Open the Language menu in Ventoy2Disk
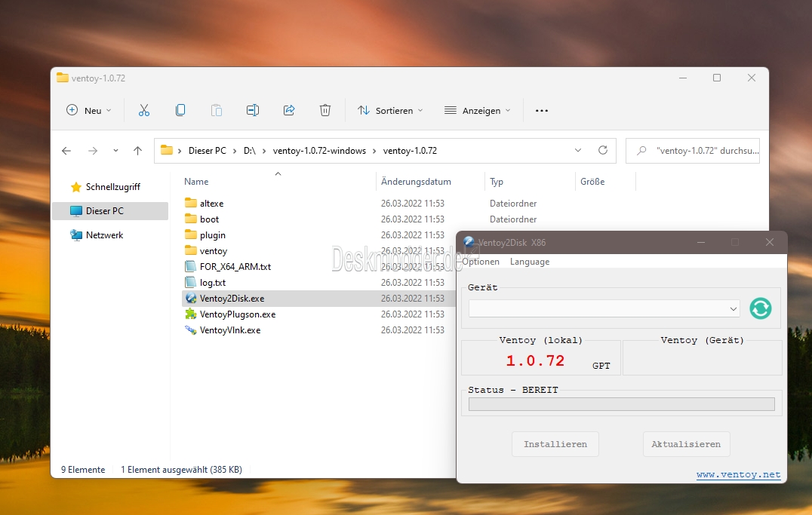The width and height of the screenshot is (812, 515). 530,262
